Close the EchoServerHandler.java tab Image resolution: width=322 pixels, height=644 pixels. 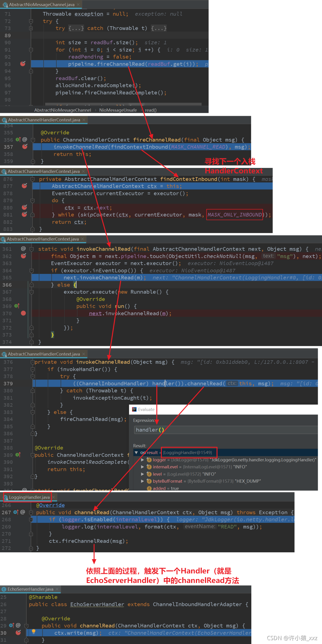(57, 589)
